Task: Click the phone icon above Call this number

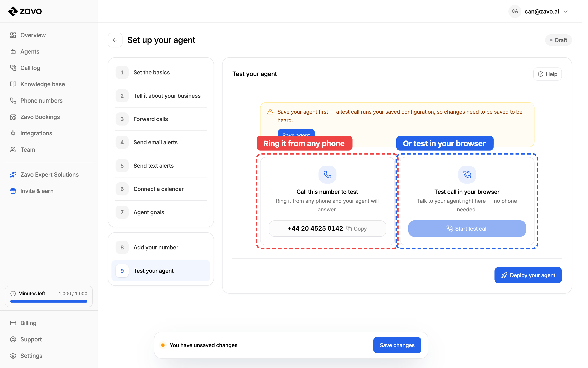Action: [x=327, y=175]
